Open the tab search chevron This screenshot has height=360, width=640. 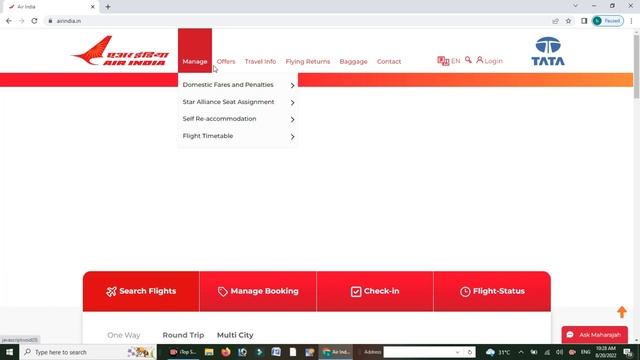576,6
